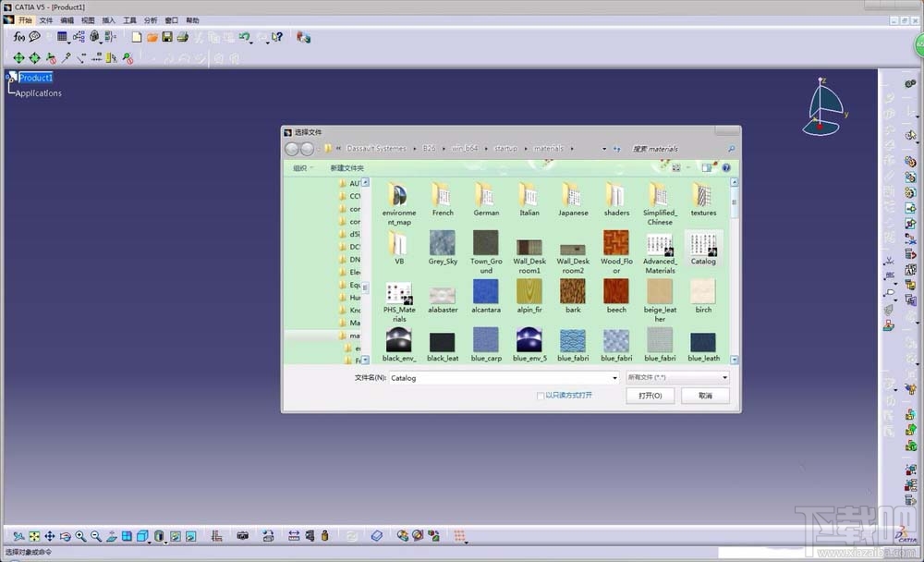
Task: Select the Product1 tree node
Action: (x=36, y=78)
